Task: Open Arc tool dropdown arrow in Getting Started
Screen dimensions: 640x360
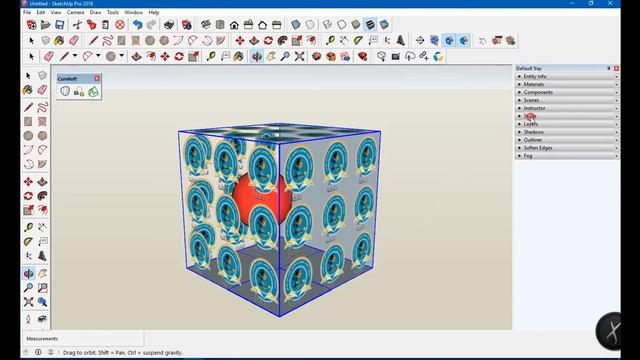Action: click(x=98, y=56)
